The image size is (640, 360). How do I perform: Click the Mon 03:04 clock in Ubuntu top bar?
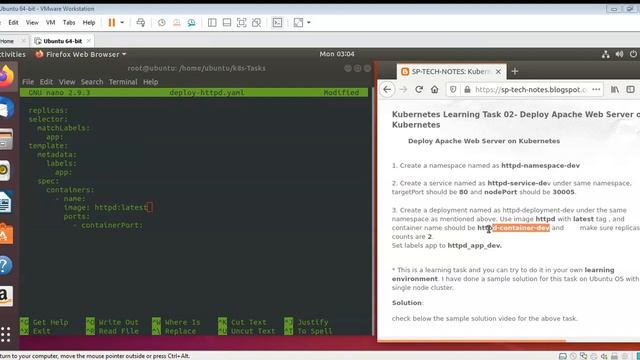pos(337,54)
